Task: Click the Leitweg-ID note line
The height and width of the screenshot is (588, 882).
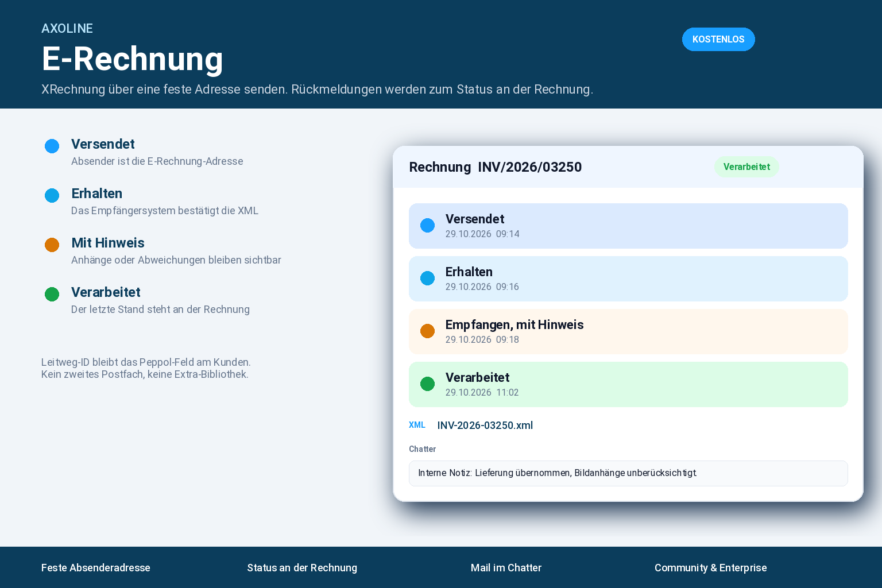Action: point(146,362)
